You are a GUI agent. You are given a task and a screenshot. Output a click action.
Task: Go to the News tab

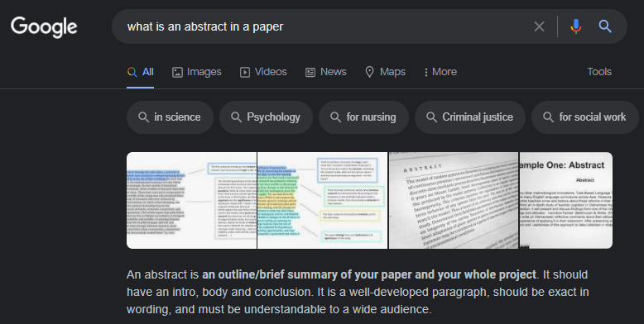pos(325,72)
